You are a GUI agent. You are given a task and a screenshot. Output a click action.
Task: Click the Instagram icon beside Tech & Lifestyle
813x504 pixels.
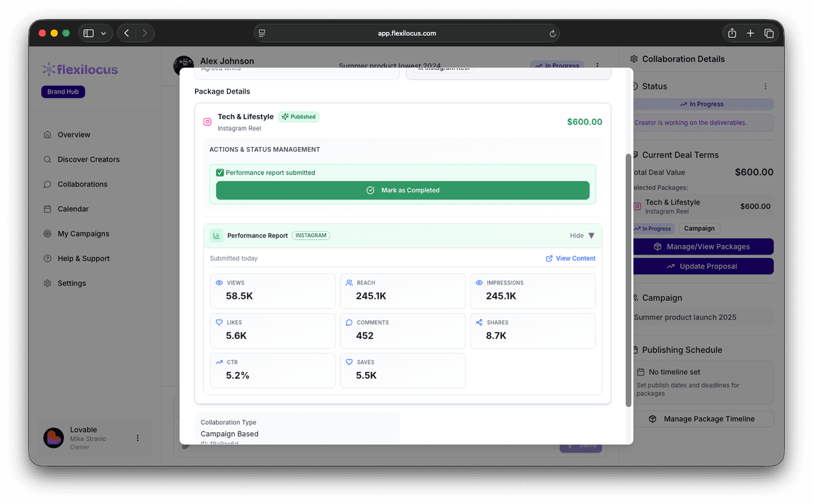point(207,121)
